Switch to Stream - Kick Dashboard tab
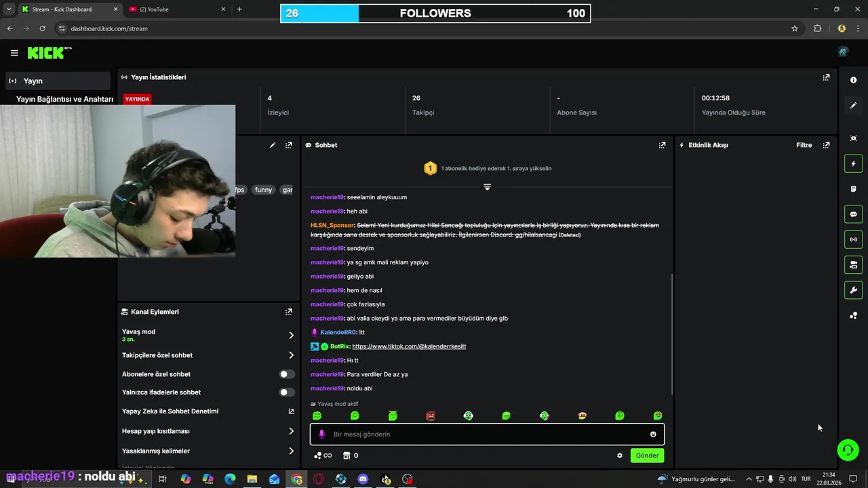This screenshot has width=868, height=488. pyautogui.click(x=69, y=9)
